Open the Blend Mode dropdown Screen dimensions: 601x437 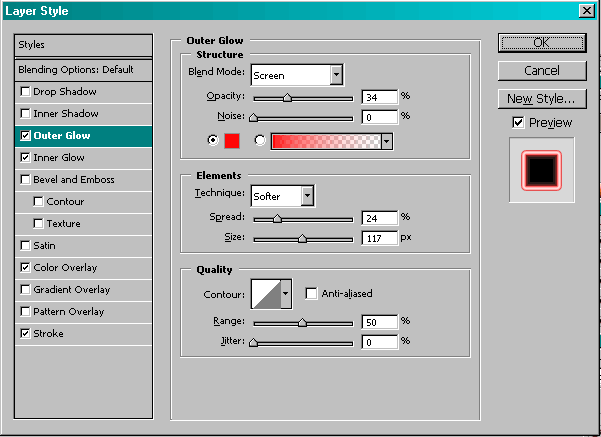tap(336, 74)
